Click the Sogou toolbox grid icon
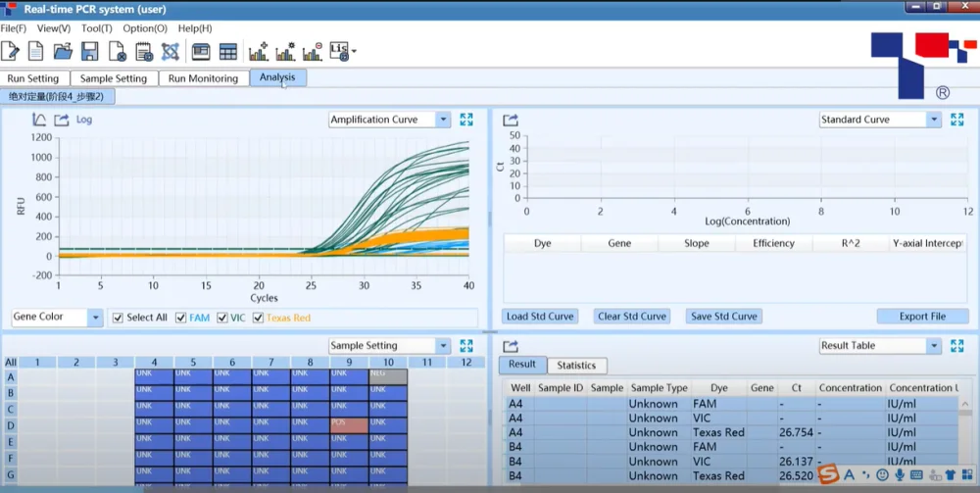Screen dimensions: 980x493 (967, 475)
